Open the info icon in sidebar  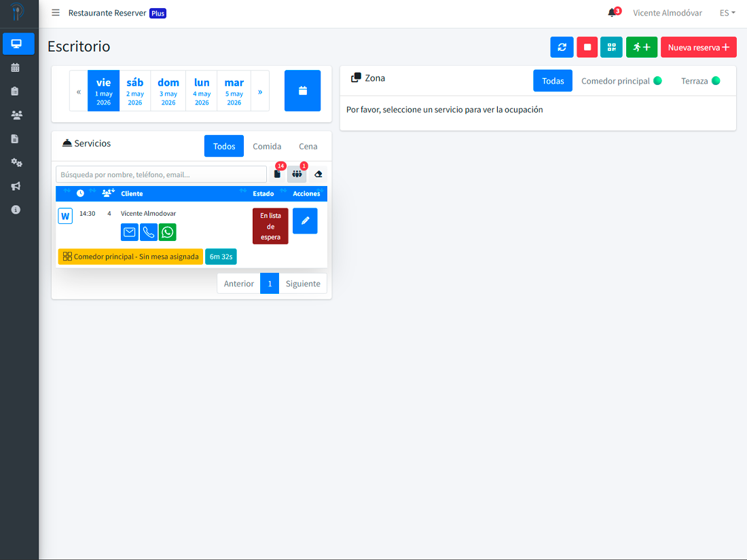click(x=16, y=210)
